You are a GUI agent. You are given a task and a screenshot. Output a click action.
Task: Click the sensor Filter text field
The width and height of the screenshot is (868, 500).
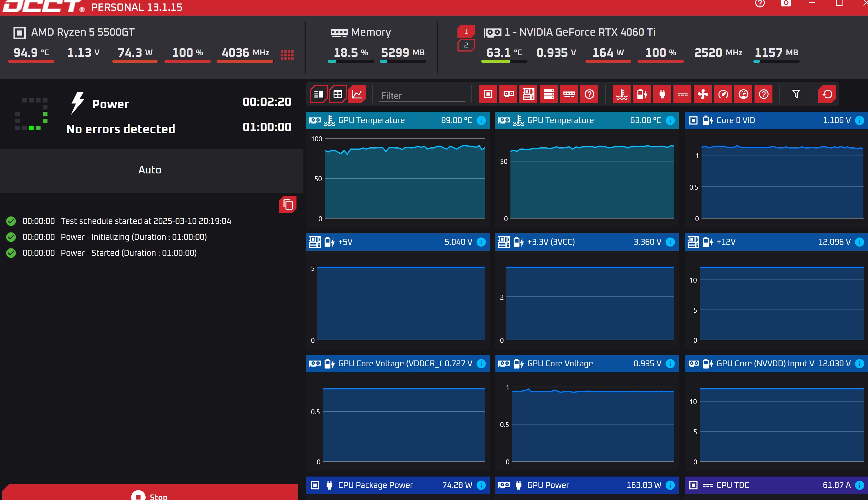pos(422,96)
